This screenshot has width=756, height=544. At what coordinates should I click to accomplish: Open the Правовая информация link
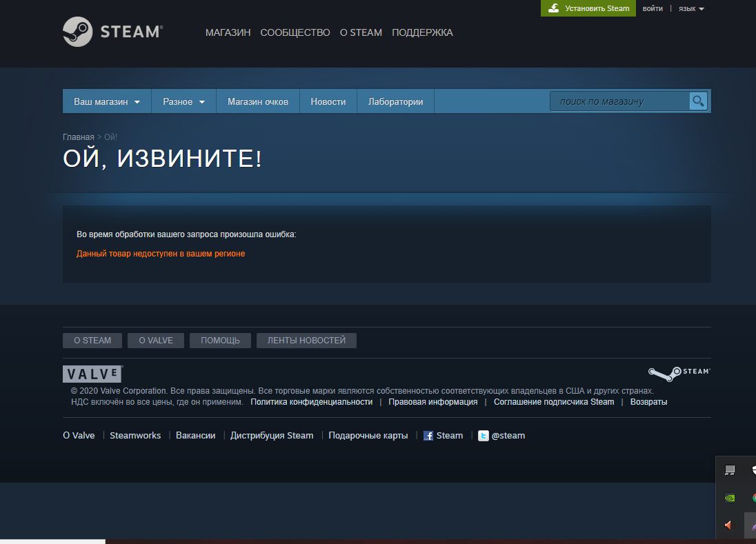(433, 402)
